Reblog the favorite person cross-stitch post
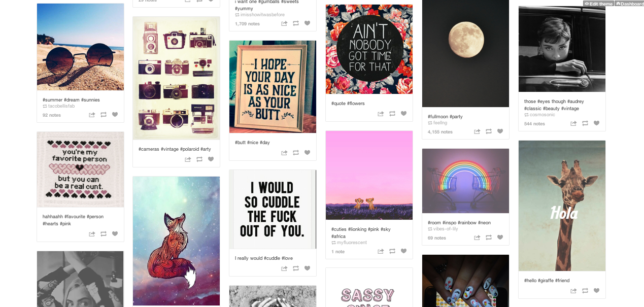Screen dimensions: 644x307 pyautogui.click(x=104, y=234)
